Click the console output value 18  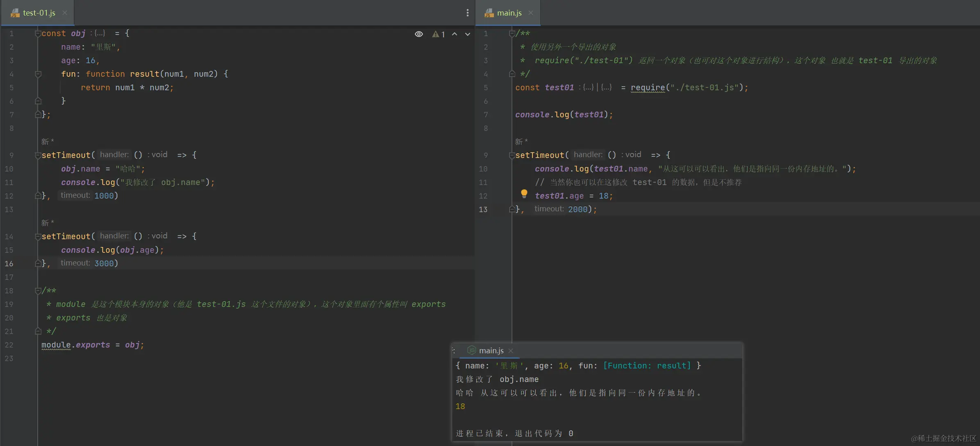(460, 406)
